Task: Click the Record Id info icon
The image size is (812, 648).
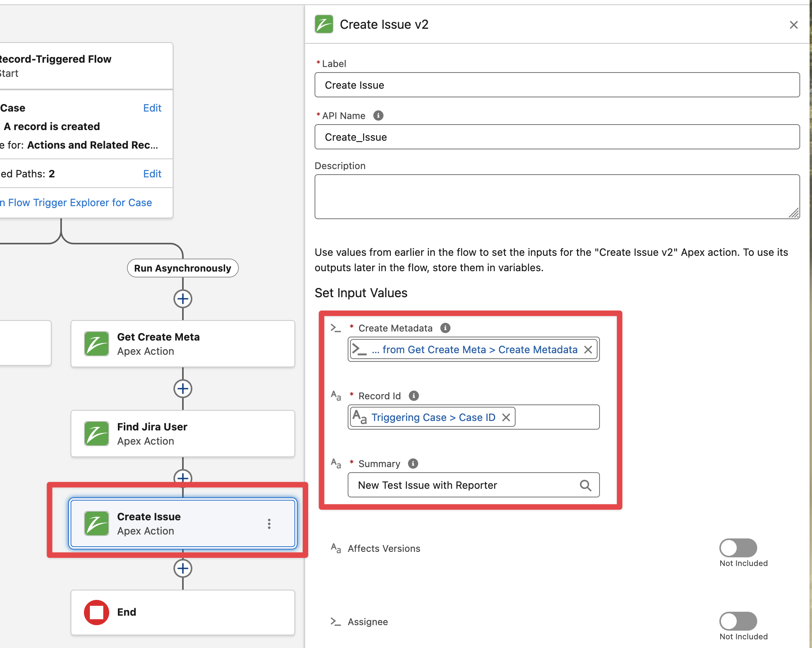Action: [x=413, y=396]
